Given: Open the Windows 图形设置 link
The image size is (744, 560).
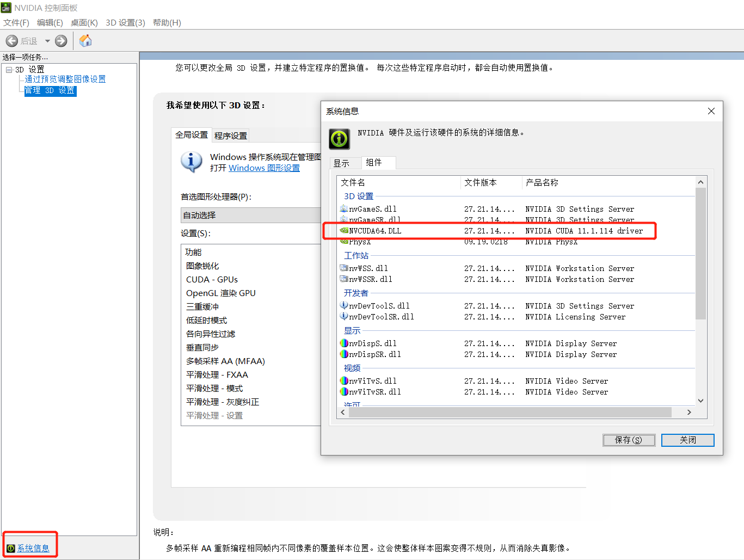Looking at the screenshot, I should [x=264, y=168].
